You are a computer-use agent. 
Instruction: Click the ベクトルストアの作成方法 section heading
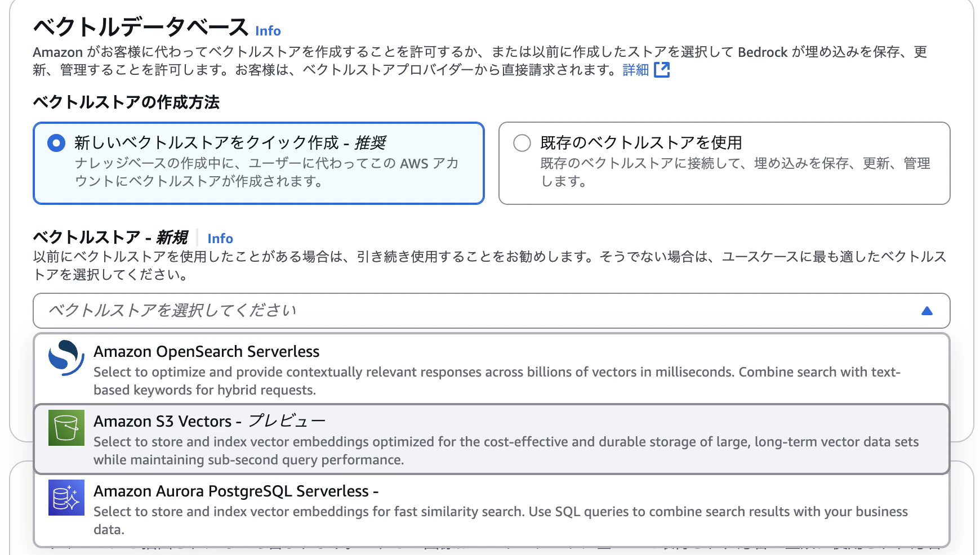point(126,102)
